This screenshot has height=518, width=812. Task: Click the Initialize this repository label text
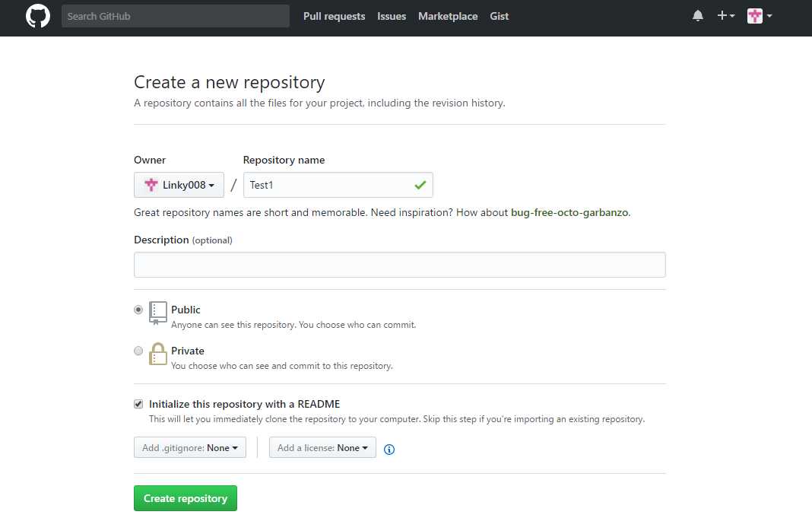pyautogui.click(x=244, y=404)
